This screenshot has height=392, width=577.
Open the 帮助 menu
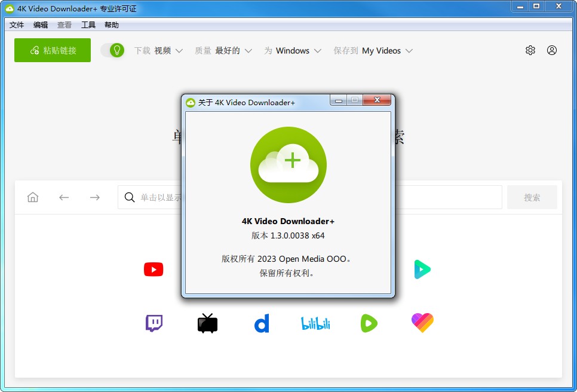point(111,24)
